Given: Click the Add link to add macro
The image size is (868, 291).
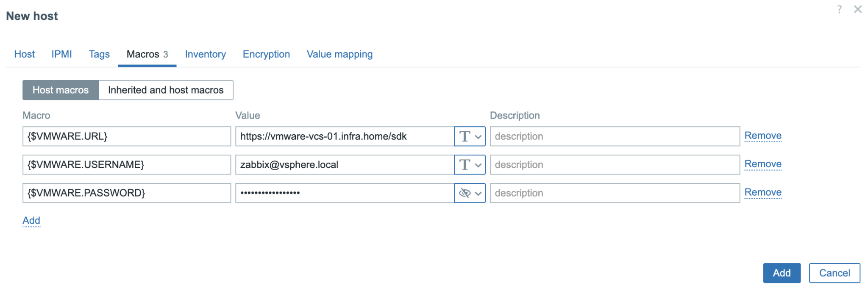Looking at the screenshot, I should pyautogui.click(x=31, y=221).
